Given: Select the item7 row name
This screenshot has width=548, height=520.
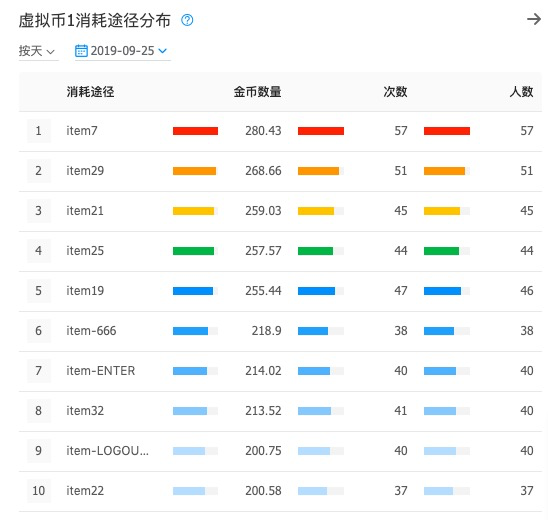Looking at the screenshot, I should click(82, 131).
